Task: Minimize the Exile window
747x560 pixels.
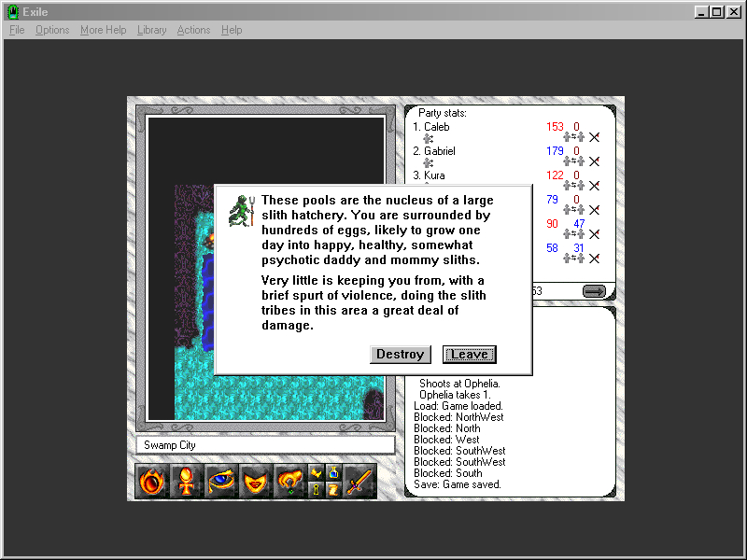Action: pos(700,12)
